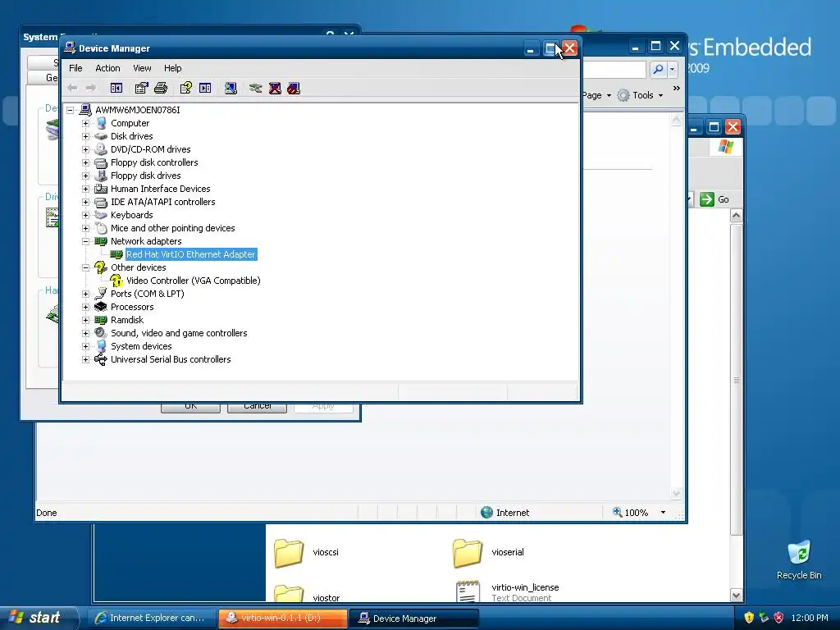Click the Device Manager taskbar button
Viewport: 840px width, 630px height.
(x=413, y=618)
